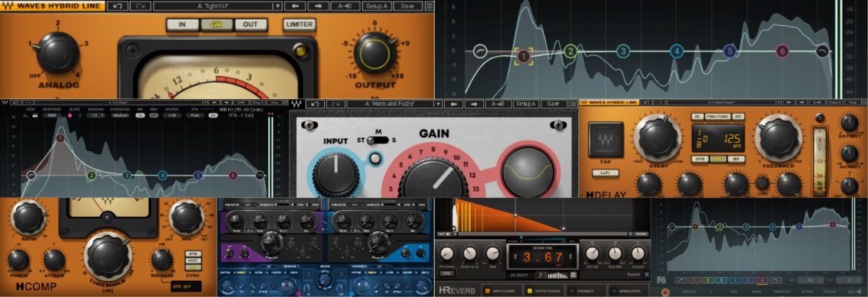
Task: Select EQ band node 1 in the large F6 graph
Action: click(523, 56)
